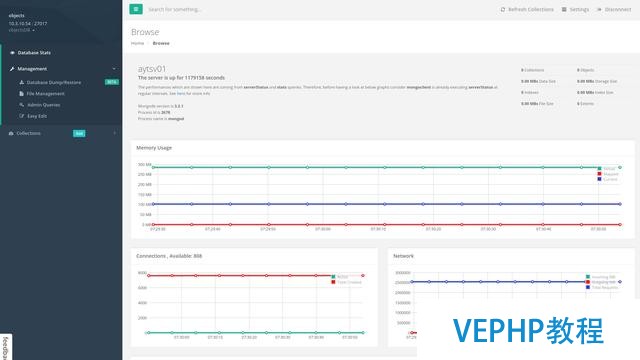
Task: Click the icon beside Admin Queries
Action: click(22, 105)
